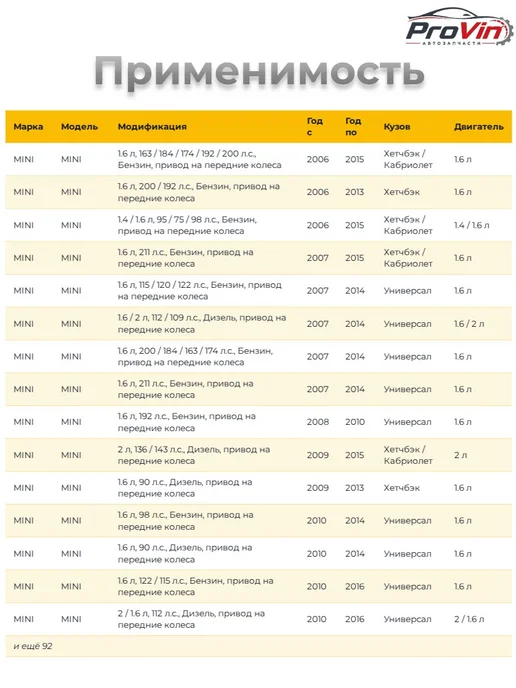The height and width of the screenshot is (688, 516).
Task: Select the Двигатель column header
Action: coord(479,127)
